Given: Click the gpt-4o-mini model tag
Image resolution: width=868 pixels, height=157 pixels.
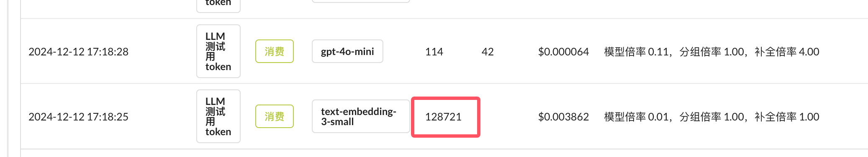Looking at the screenshot, I should pyautogui.click(x=347, y=51).
